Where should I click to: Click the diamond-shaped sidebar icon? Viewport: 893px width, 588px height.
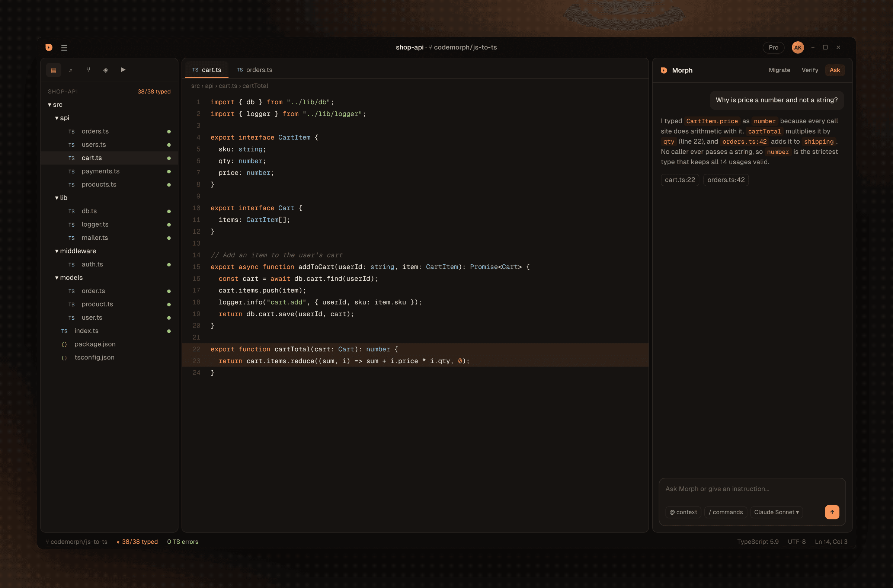pyautogui.click(x=106, y=70)
